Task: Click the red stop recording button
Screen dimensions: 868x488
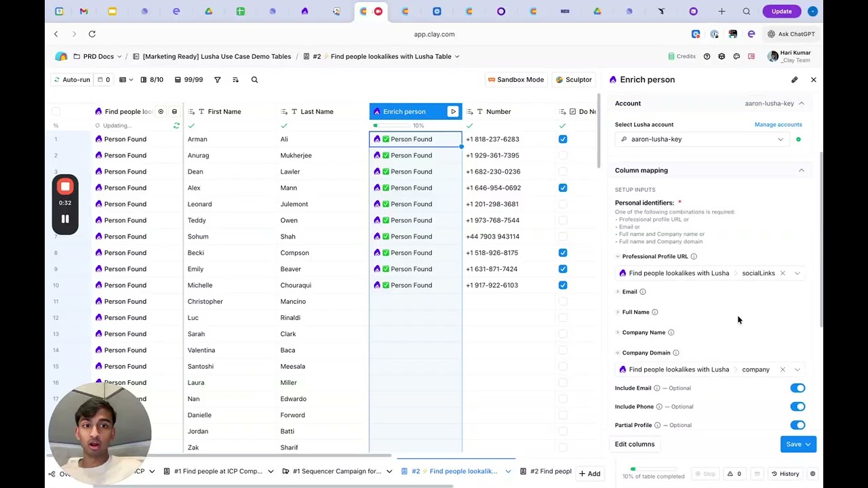Action: (65, 186)
